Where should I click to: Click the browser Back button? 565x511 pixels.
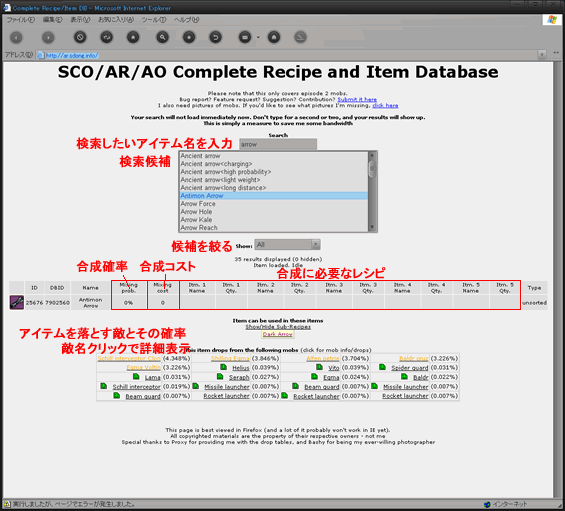(x=16, y=37)
